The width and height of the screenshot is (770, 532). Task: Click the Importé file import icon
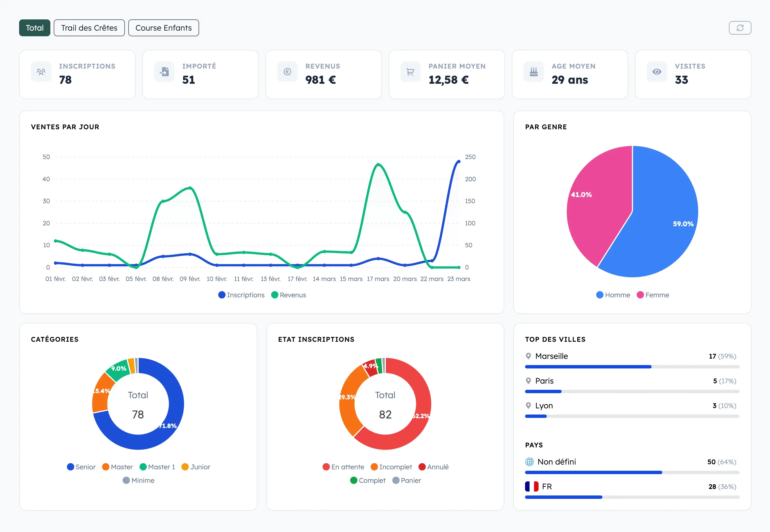(164, 72)
